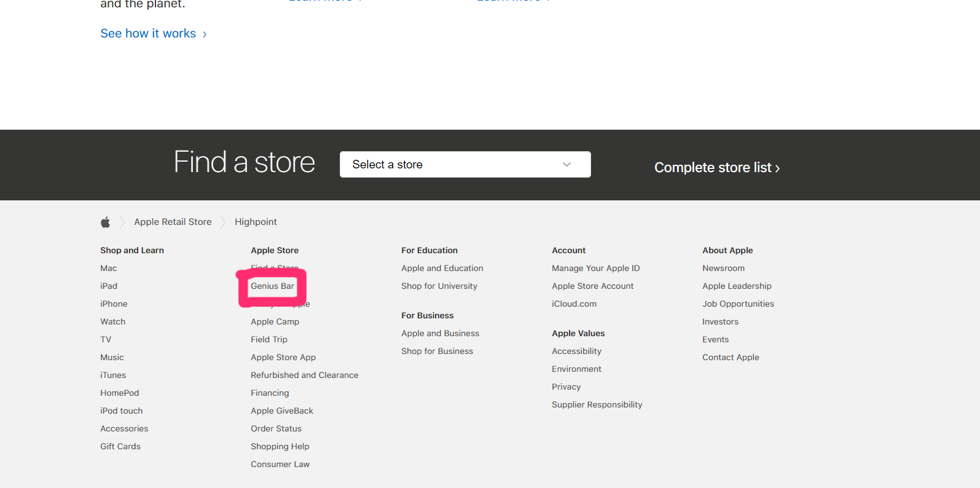The width and height of the screenshot is (980, 488).
Task: Click the Apple Values heading
Action: (578, 333)
